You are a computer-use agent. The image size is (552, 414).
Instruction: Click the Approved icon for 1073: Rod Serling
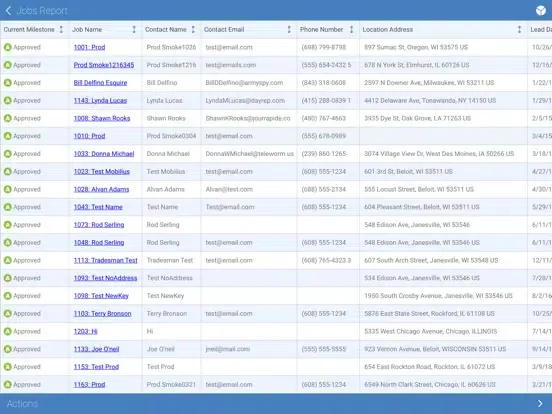(x=8, y=225)
